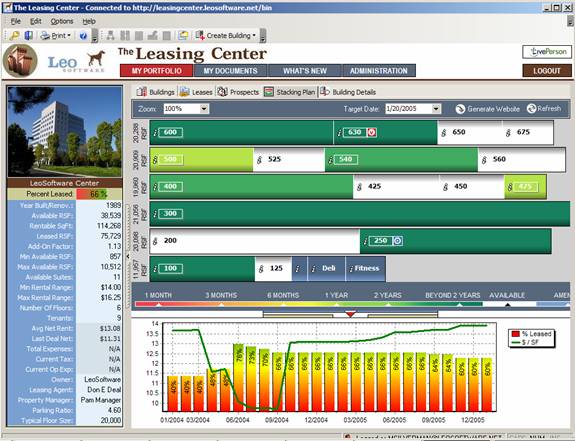Open the File menu
Image resolution: width=575 pixels, height=441 pixels.
click(16, 21)
